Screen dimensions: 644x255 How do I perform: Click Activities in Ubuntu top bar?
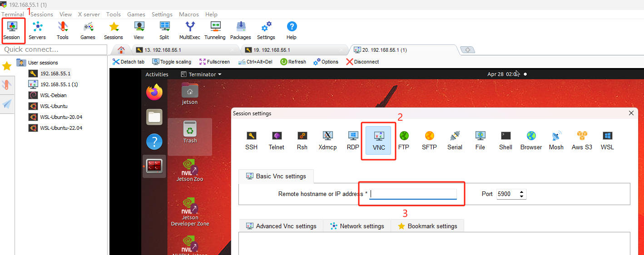(157, 74)
